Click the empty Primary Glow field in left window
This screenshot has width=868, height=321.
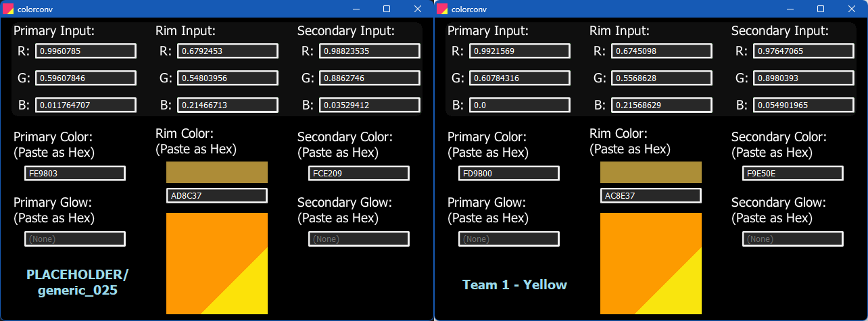coord(75,239)
